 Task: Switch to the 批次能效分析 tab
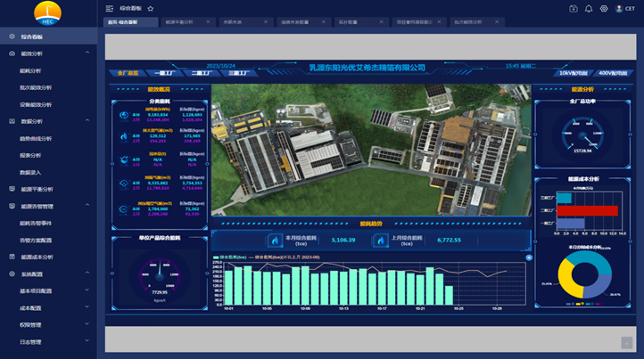coord(476,22)
